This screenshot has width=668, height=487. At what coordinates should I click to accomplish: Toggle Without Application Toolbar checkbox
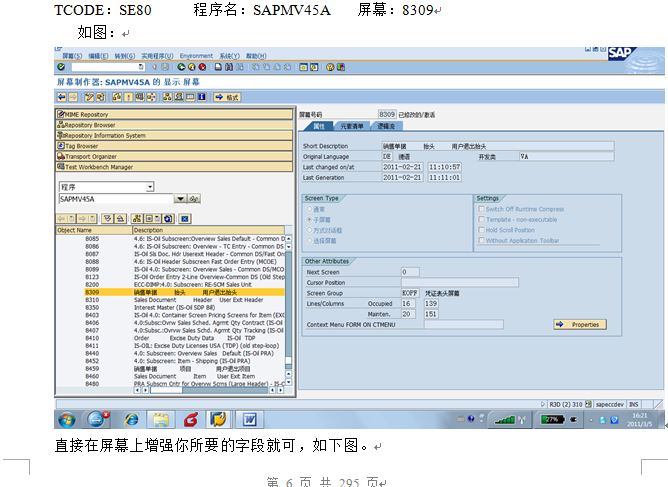coord(481,240)
